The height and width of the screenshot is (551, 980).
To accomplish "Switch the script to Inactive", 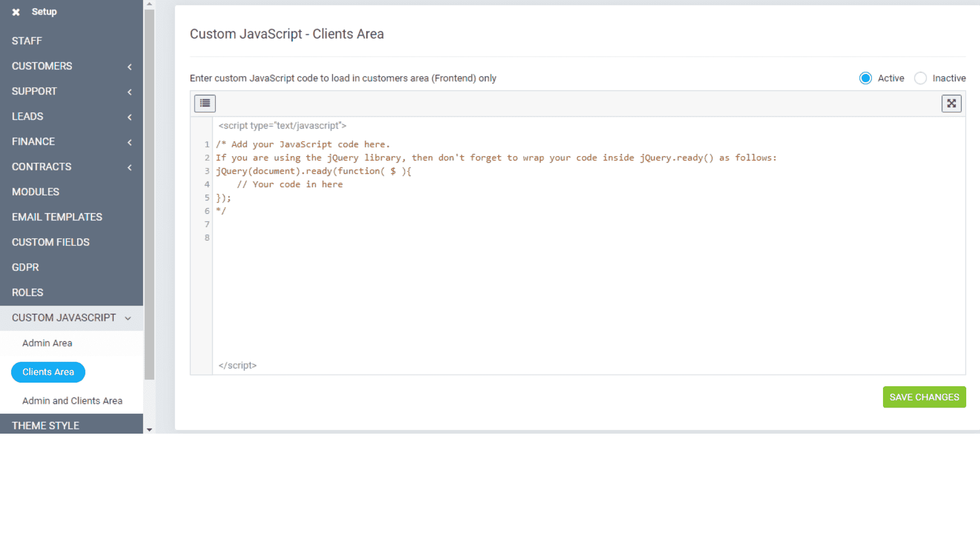I will (x=921, y=78).
